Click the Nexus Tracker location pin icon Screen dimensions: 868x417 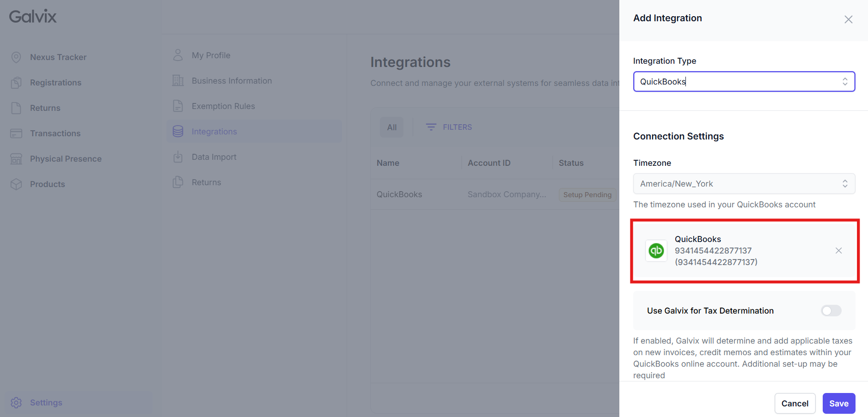tap(16, 57)
